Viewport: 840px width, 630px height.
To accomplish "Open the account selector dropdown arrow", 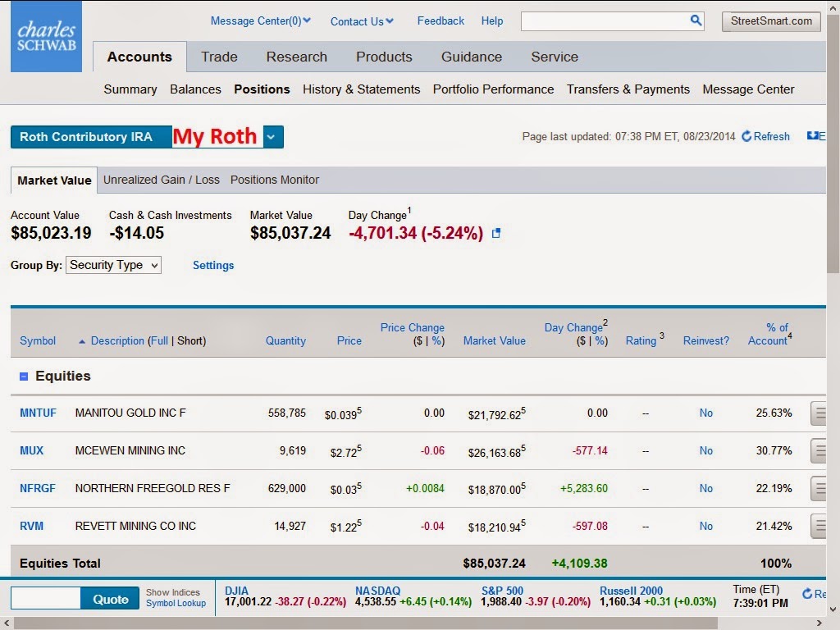I will [272, 137].
